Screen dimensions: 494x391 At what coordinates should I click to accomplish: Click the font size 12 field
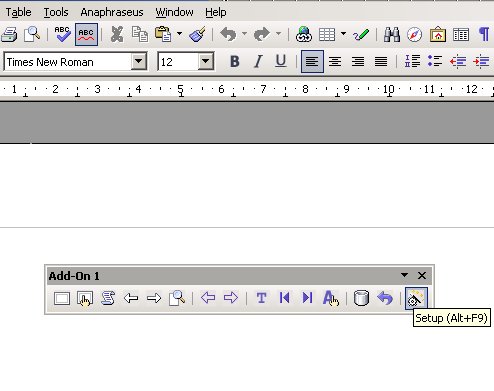pos(178,62)
